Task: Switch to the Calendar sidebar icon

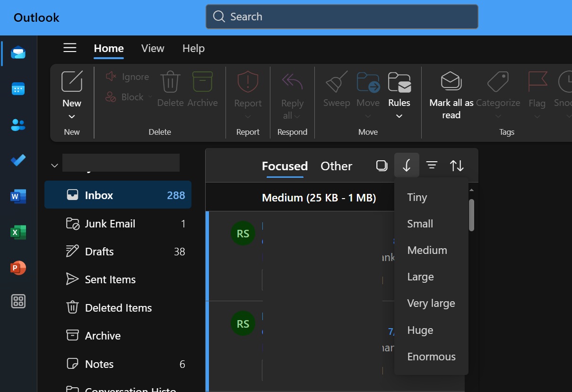Action: coord(18,88)
